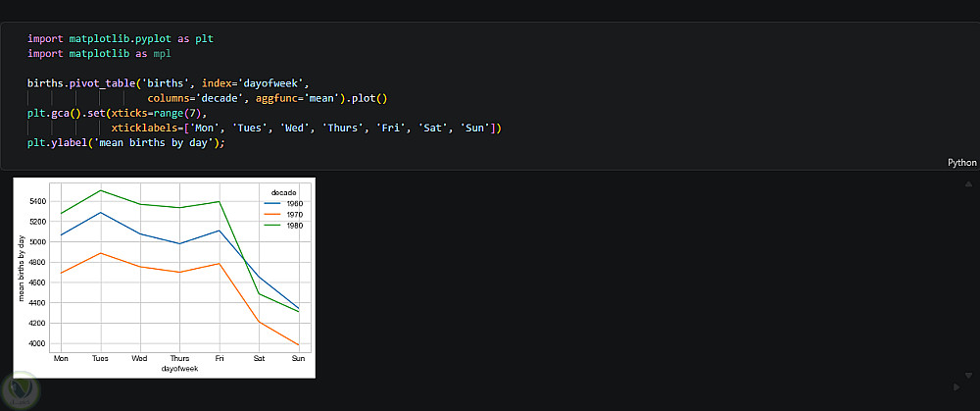Viewport: 980px width, 411px height.
Task: Click the 5400 y-axis tick value
Action: click(37, 201)
